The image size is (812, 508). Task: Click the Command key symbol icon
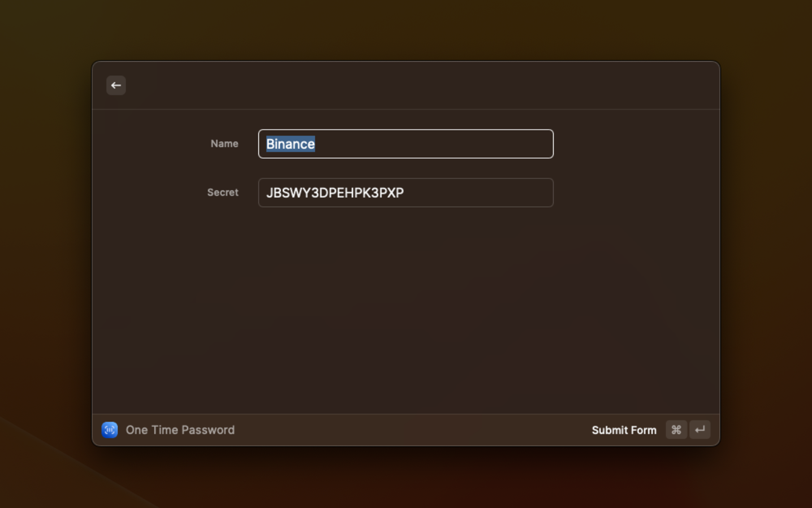(676, 430)
